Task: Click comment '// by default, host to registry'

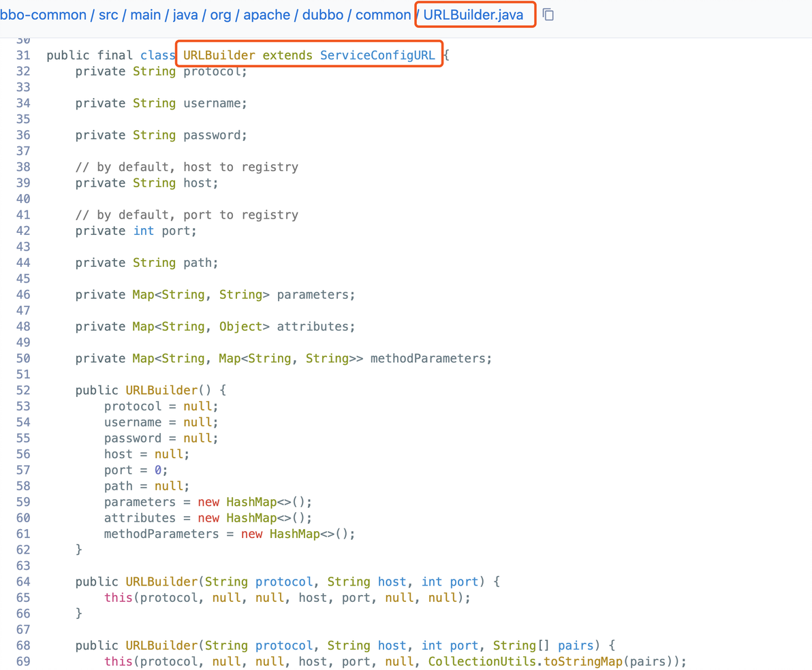Action: pos(187,167)
